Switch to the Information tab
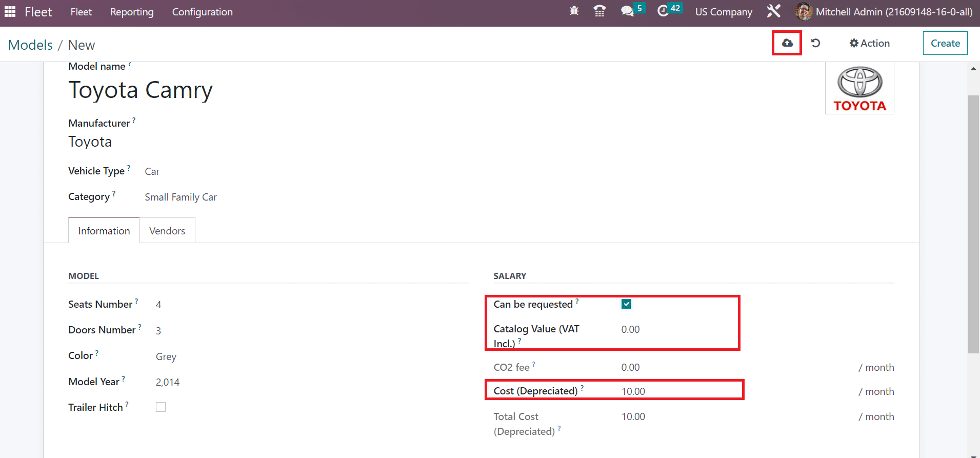 point(104,231)
